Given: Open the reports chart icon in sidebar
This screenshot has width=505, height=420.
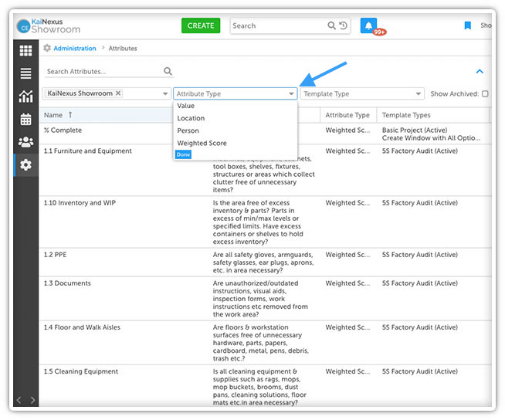Looking at the screenshot, I should (x=25, y=97).
